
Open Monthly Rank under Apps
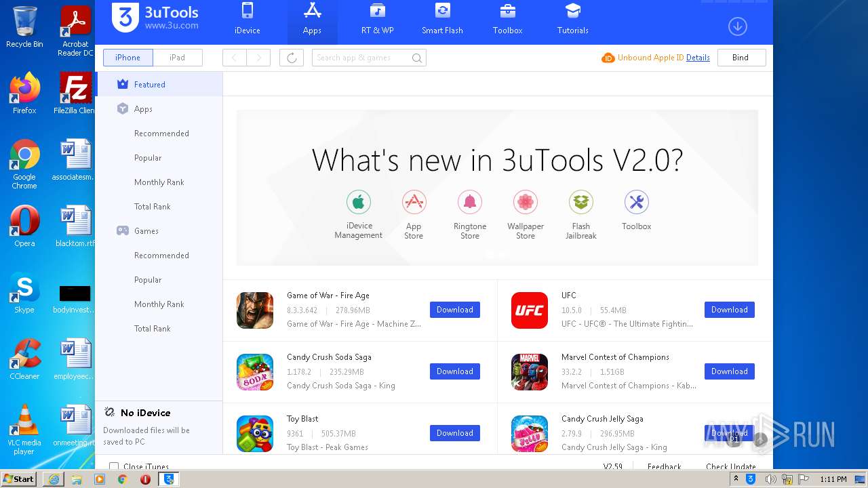tap(159, 182)
